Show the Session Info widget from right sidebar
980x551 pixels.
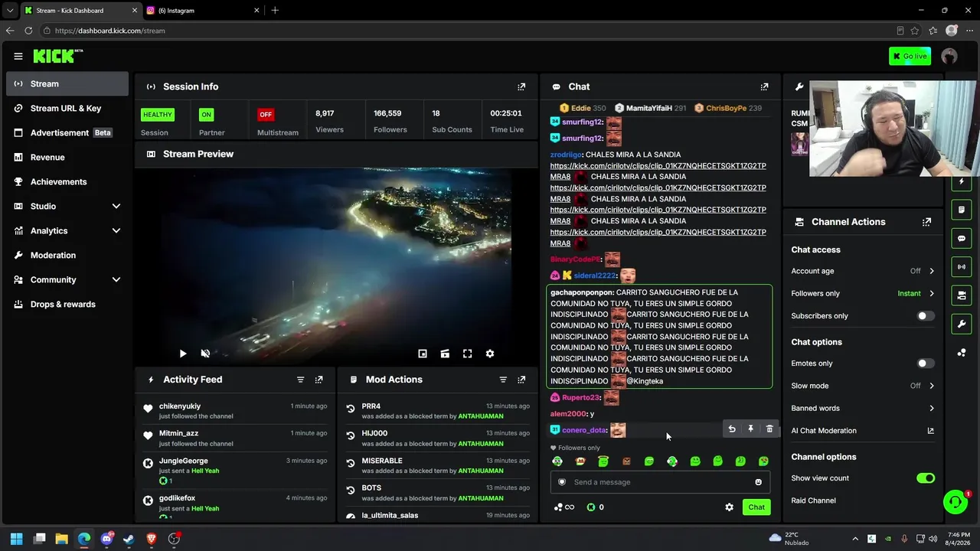pos(962,266)
